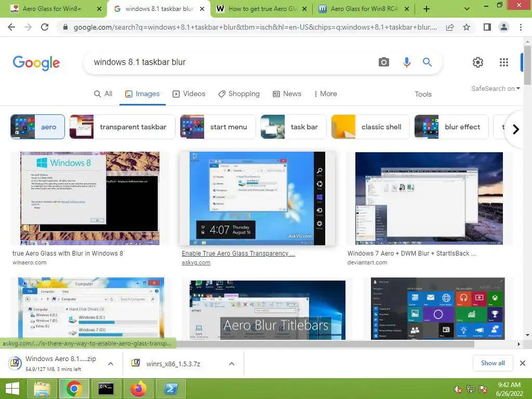Open the Chrome three-dot menu
Viewport: 532px width, 399px height.
coord(521,27)
